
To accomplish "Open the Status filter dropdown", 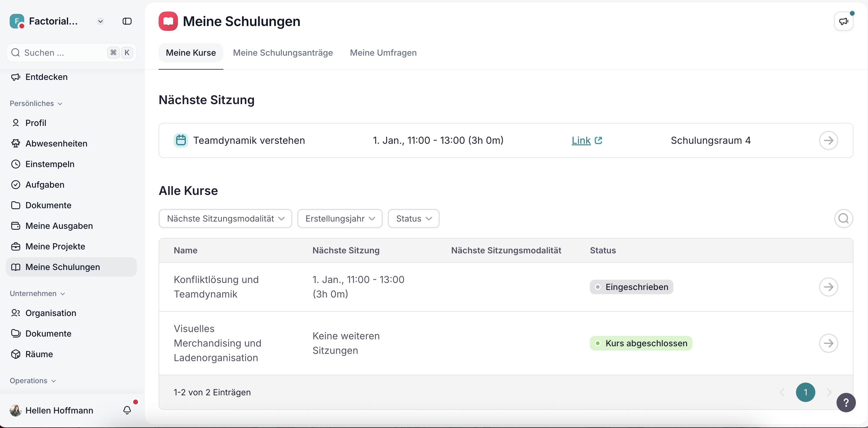I will click(413, 218).
